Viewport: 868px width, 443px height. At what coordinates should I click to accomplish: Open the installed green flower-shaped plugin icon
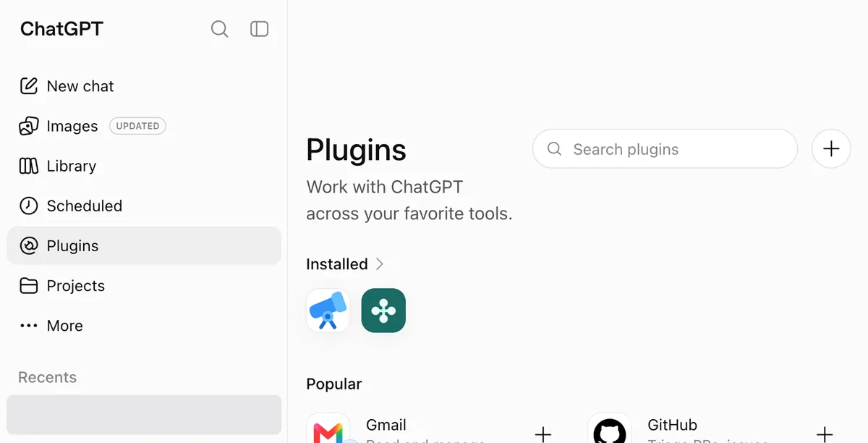click(x=383, y=311)
